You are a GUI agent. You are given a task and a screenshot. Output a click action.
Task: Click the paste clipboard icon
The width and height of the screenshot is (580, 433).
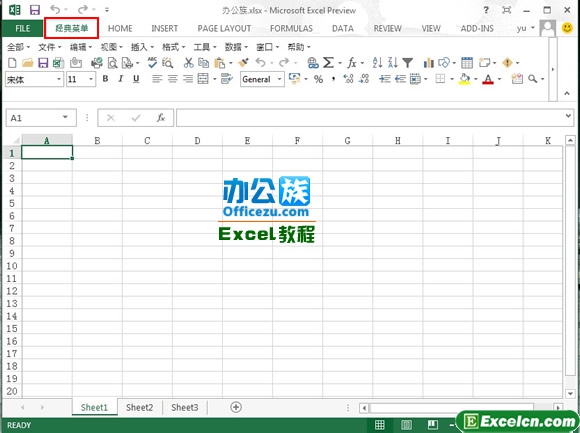[220, 63]
